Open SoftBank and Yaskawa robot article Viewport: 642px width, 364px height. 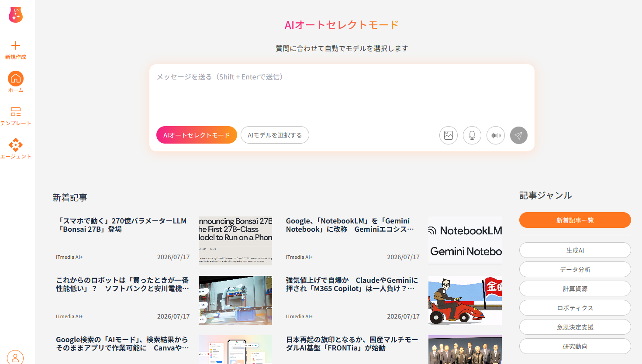click(x=122, y=284)
